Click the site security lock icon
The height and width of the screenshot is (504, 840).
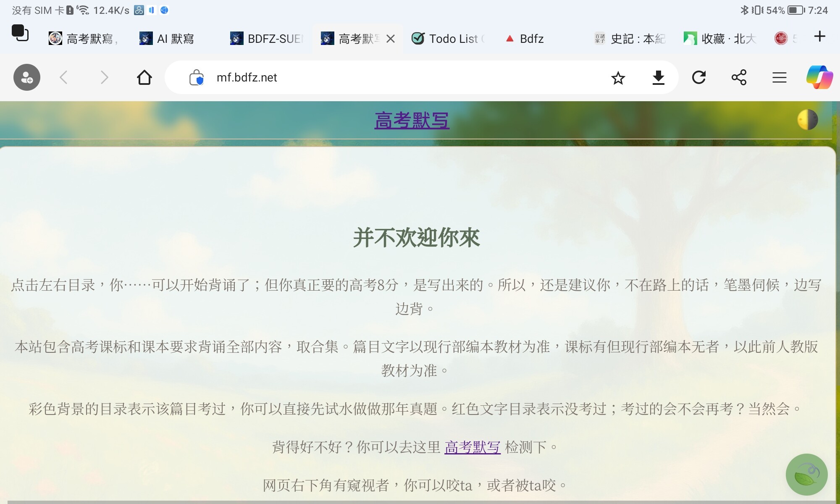[196, 78]
